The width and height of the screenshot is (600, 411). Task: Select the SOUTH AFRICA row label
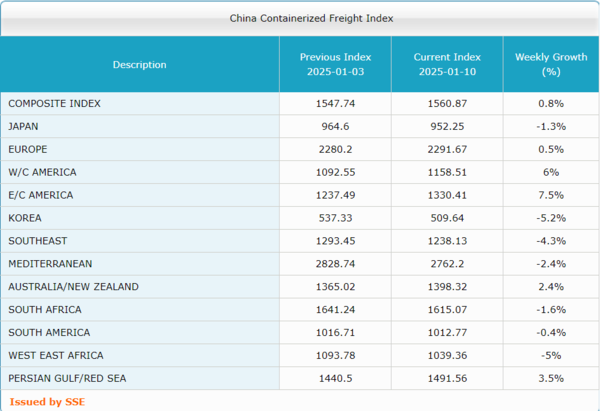pyautogui.click(x=42, y=310)
